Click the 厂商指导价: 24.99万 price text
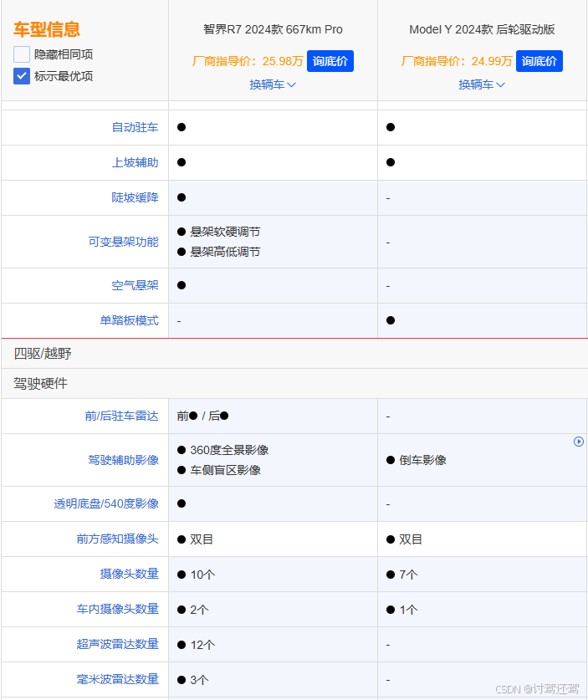588x700 pixels. coord(457,61)
